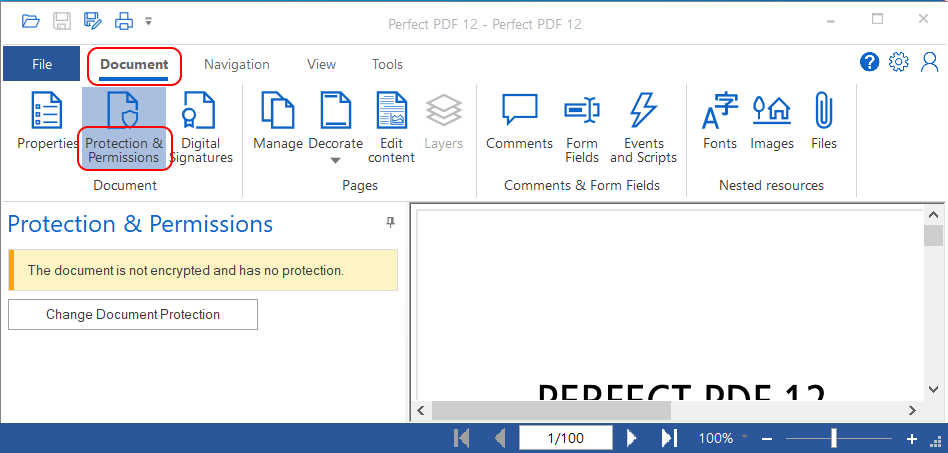Go to the previous page
Screen dimensions: 948x453
pyautogui.click(x=499, y=438)
